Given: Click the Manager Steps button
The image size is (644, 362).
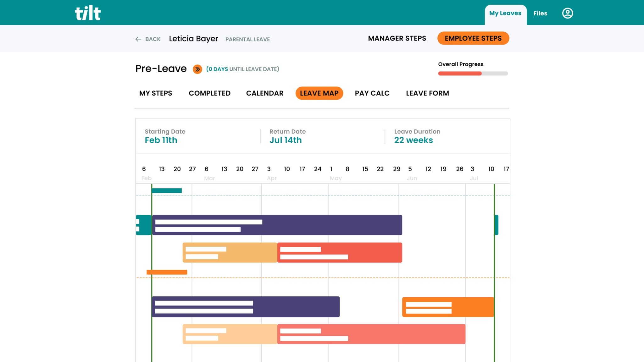Looking at the screenshot, I should [397, 38].
